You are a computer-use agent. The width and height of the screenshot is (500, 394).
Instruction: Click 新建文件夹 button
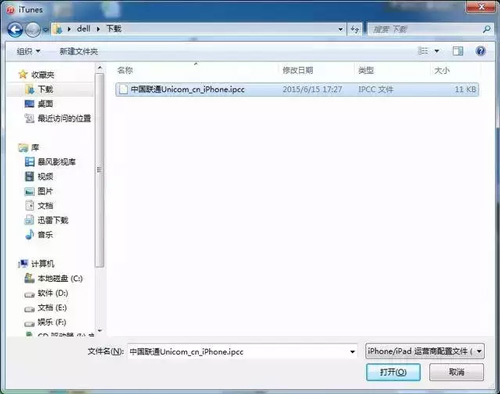click(79, 51)
